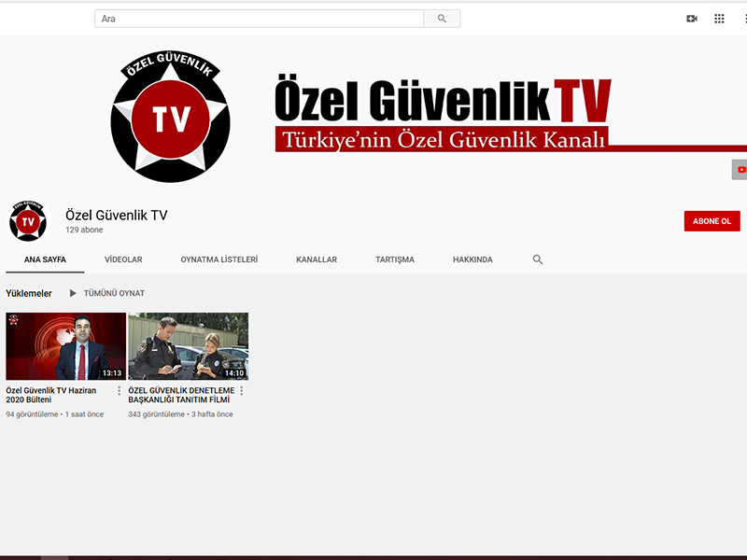The image size is (747, 560).
Task: Open options menu for Tanıtım Filmi video
Action: coord(241,391)
